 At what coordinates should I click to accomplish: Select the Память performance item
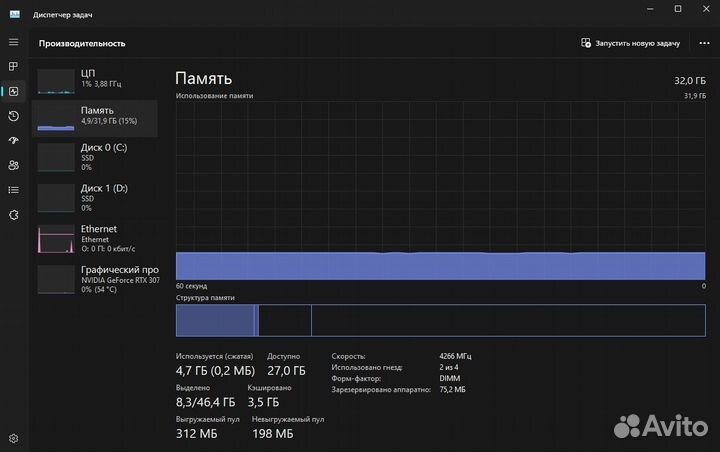(95, 117)
